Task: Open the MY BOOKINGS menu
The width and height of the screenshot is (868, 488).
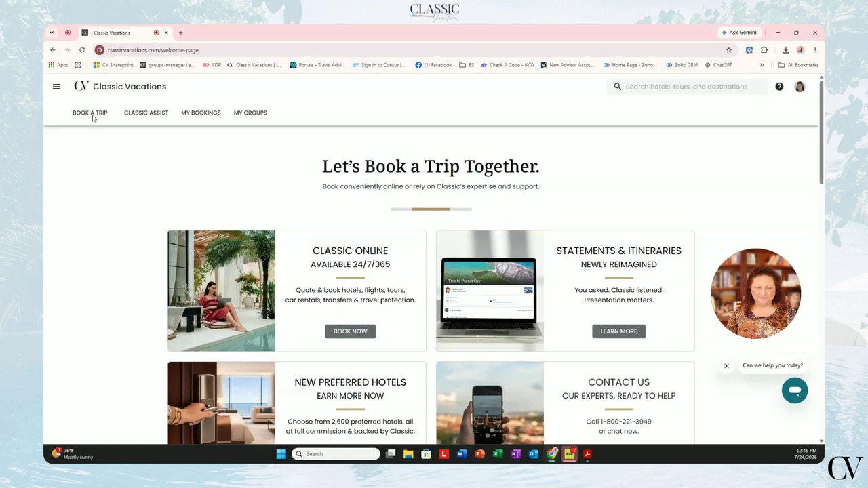Action: [x=201, y=113]
